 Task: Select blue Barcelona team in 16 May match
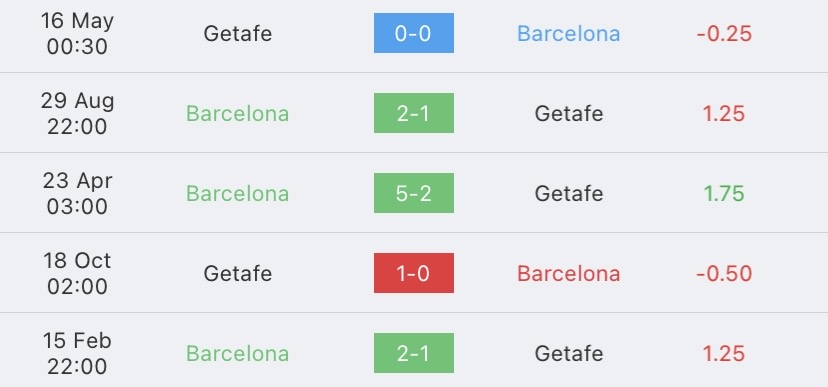point(568,33)
